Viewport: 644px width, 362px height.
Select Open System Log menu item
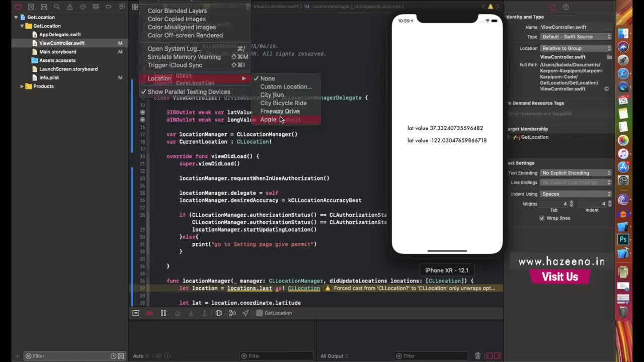coord(194,49)
